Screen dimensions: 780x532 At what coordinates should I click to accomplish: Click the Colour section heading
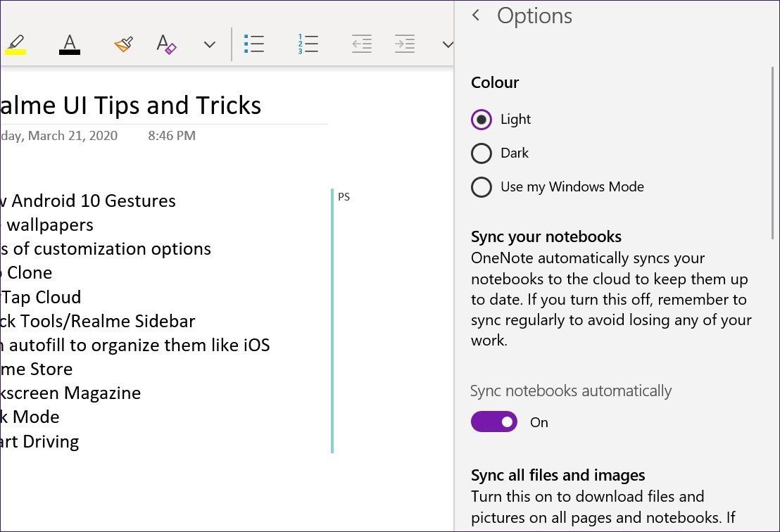pos(495,82)
